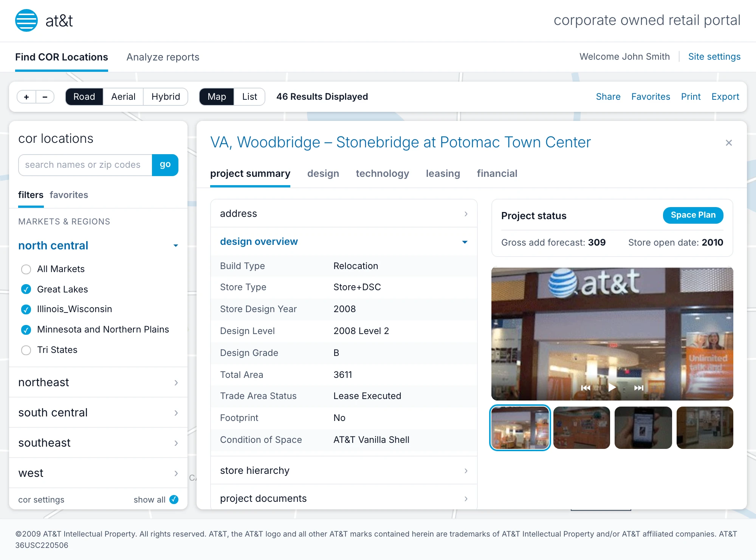Collapse the design overview section
Image resolution: width=756 pixels, height=560 pixels.
pos(344,241)
